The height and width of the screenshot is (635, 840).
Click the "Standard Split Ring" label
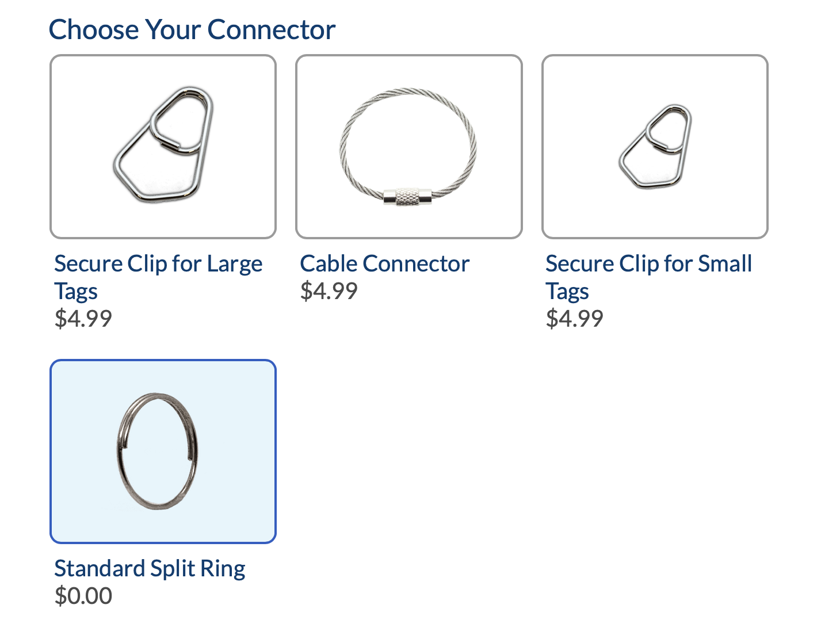tap(150, 569)
